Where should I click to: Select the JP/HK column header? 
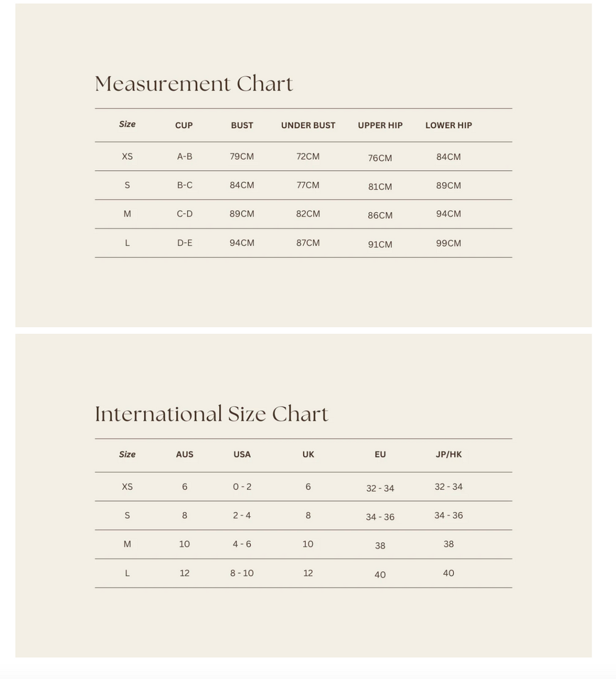pos(449,455)
